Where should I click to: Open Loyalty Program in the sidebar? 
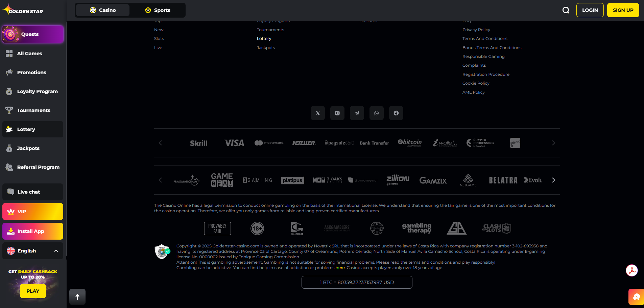pyautogui.click(x=33, y=91)
